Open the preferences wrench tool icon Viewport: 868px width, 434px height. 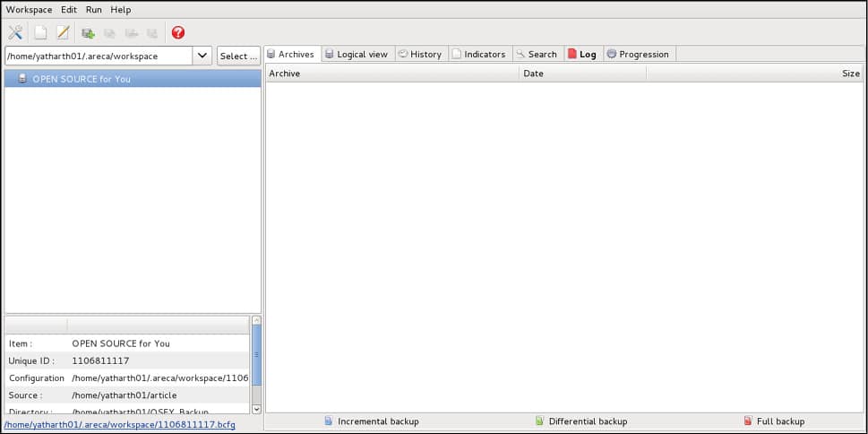click(15, 32)
